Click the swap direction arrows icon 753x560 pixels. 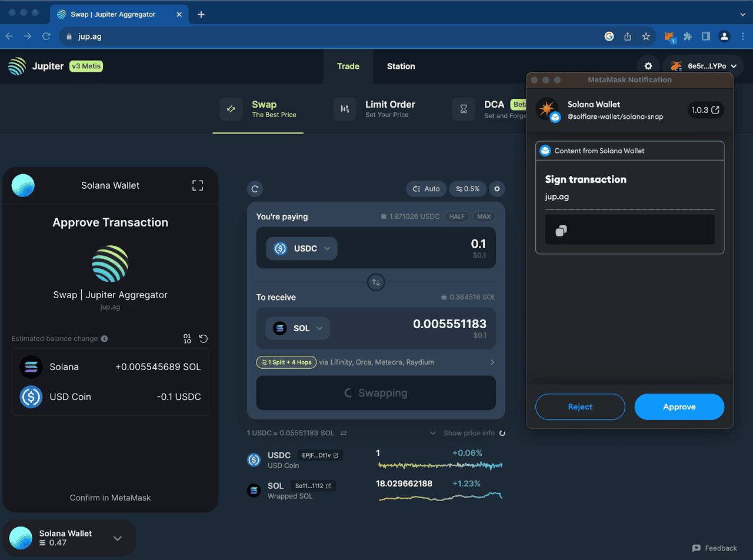[x=376, y=282]
